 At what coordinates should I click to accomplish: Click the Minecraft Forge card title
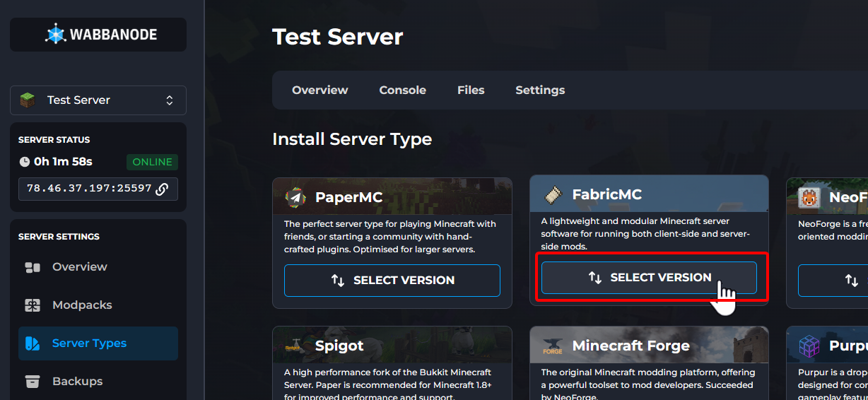click(631, 346)
